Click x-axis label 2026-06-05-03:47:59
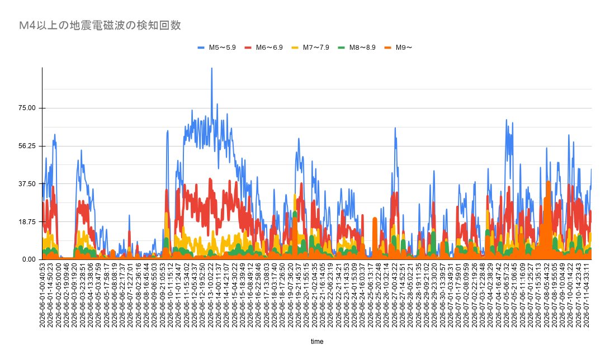Screen dimensions: 610x364 pos(98,295)
